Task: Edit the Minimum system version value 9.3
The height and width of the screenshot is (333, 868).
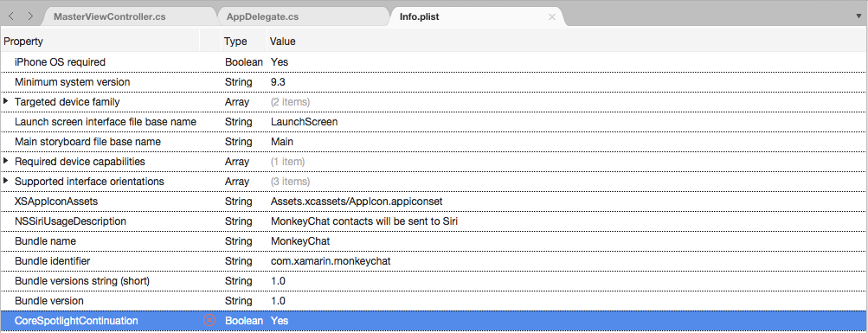Action: click(x=278, y=82)
